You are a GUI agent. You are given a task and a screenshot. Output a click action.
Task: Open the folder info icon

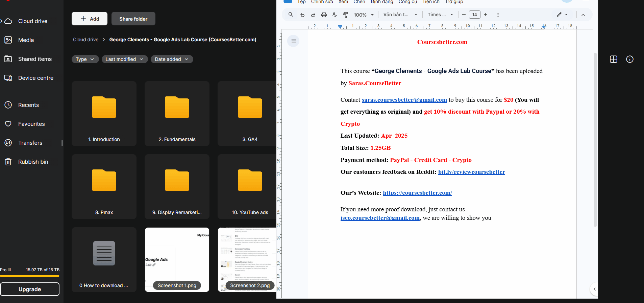pos(630,59)
